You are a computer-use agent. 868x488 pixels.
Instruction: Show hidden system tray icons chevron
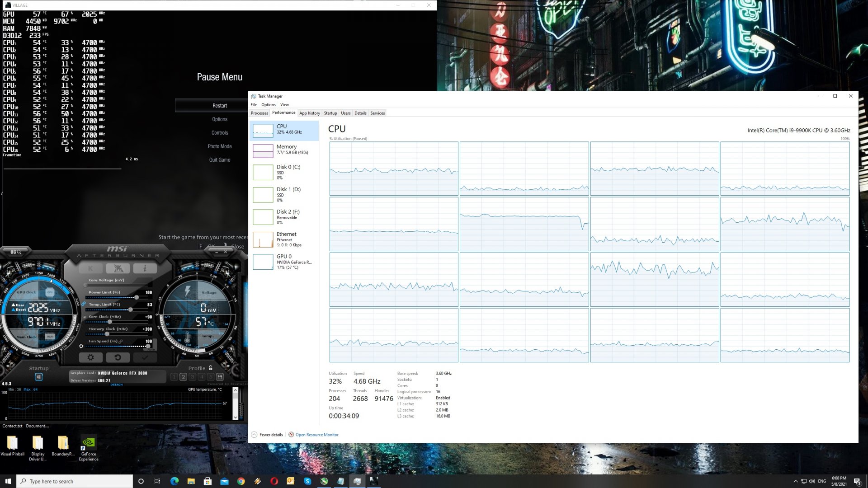795,481
